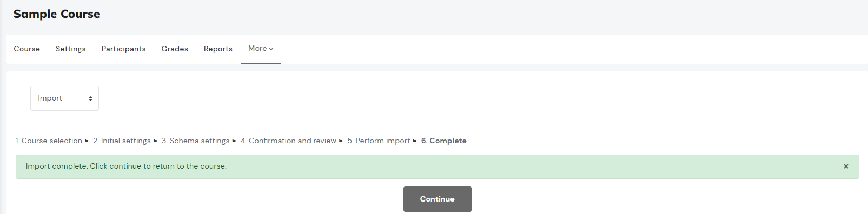View the Reports tab
The image size is (868, 214).
tap(218, 49)
